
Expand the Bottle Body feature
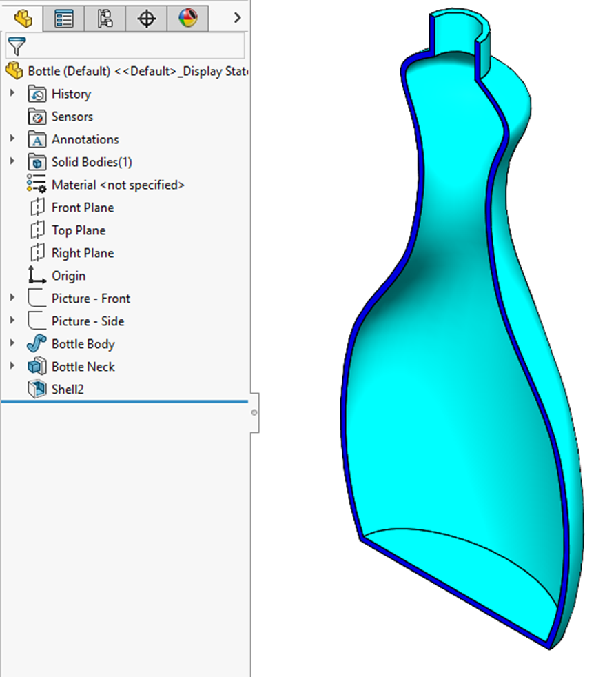coord(12,343)
